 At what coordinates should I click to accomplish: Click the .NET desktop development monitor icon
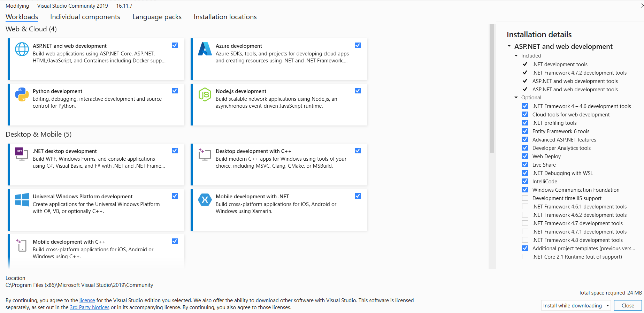click(22, 154)
